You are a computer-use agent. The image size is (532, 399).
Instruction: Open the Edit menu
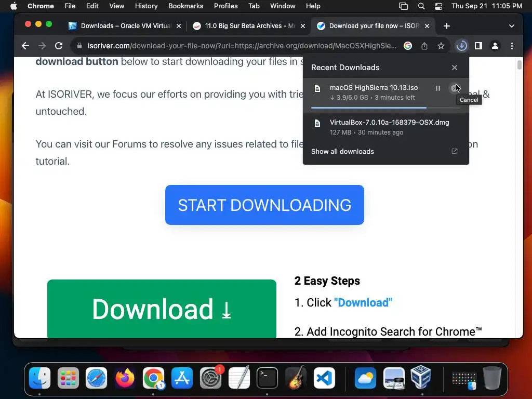(92, 6)
